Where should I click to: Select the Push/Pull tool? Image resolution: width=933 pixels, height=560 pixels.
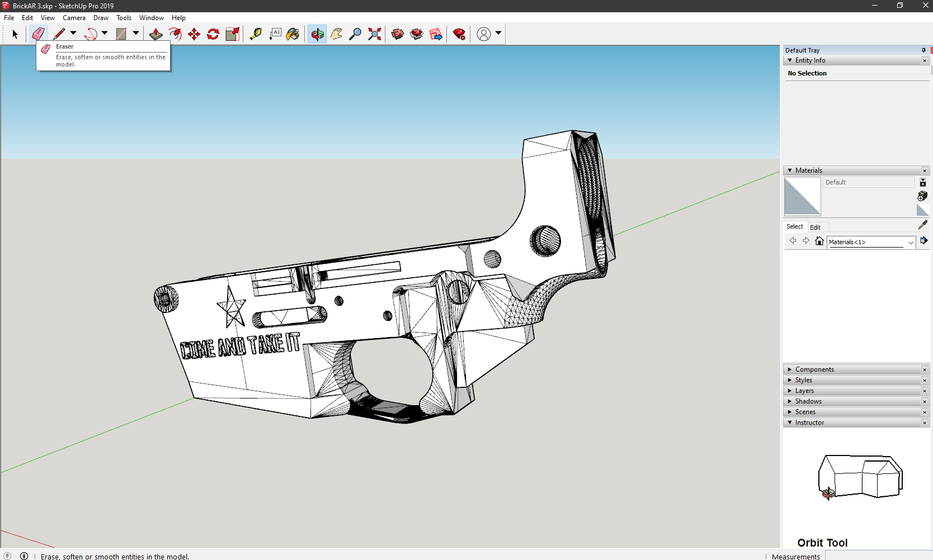pos(156,34)
